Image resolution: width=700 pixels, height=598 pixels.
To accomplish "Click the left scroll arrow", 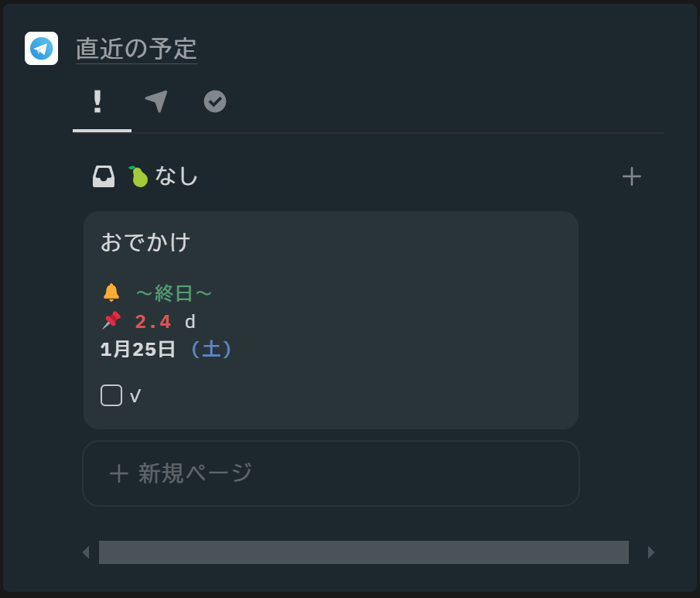I will (86, 552).
